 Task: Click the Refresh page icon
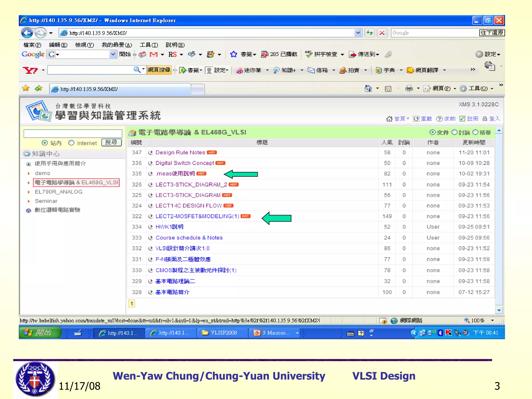(369, 33)
